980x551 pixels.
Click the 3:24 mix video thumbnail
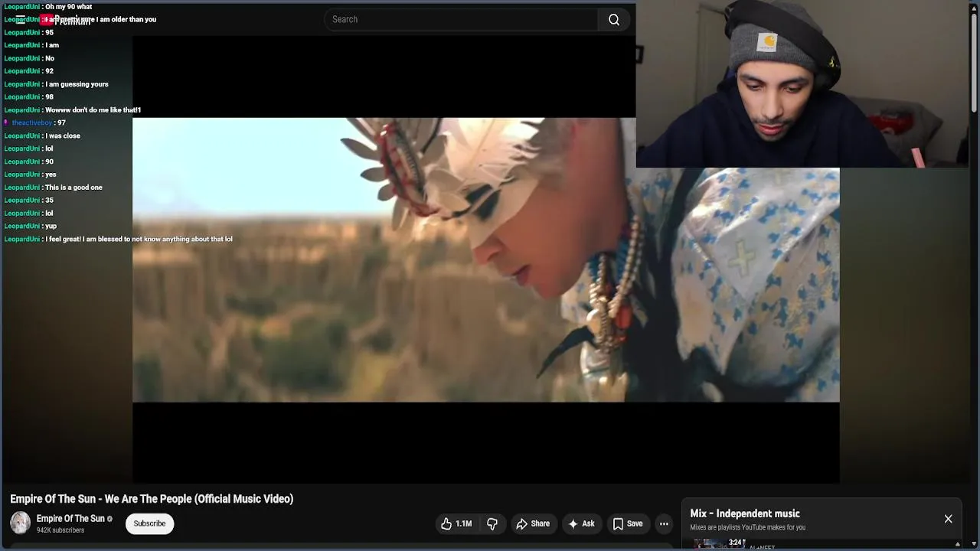pos(720,544)
